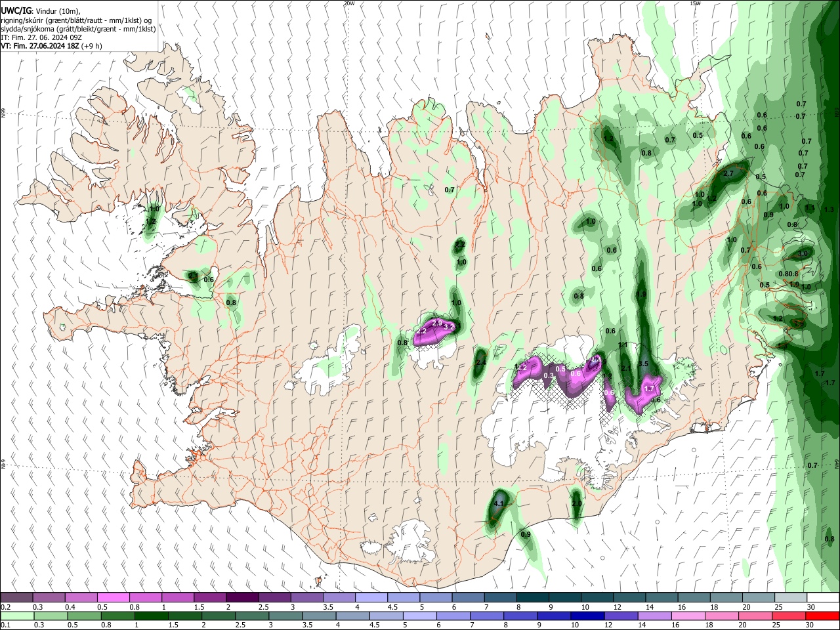840x630 pixels.
Task: Pick the light pink bottom-row swatch above 16
Action: (x=688, y=616)
